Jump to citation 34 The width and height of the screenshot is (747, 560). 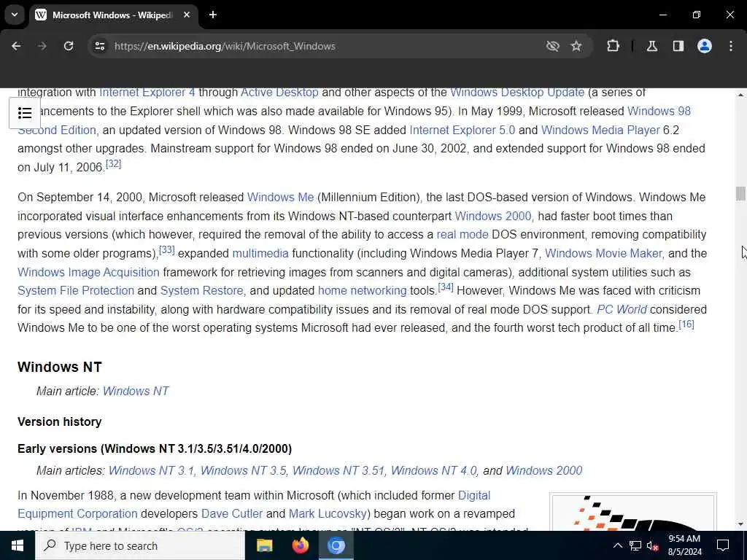pos(446,287)
